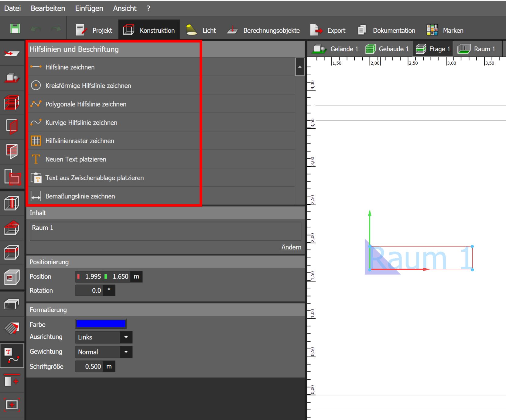The height and width of the screenshot is (420, 506).
Task: Click the sidebar column in room icon
Action: [x=12, y=203]
